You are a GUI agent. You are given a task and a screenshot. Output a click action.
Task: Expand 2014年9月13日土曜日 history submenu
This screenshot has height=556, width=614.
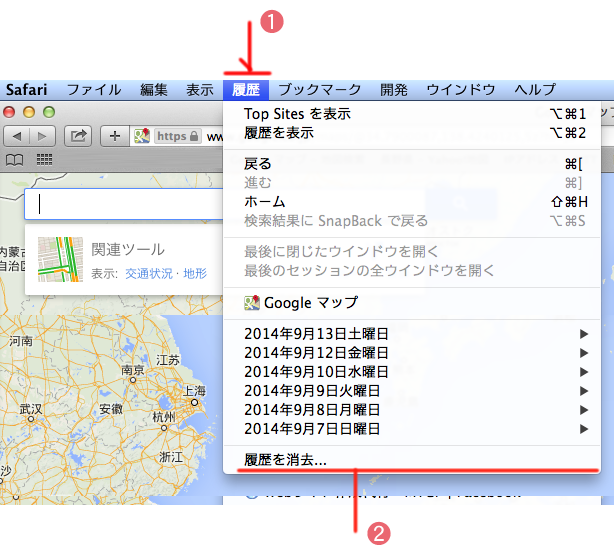click(x=412, y=334)
